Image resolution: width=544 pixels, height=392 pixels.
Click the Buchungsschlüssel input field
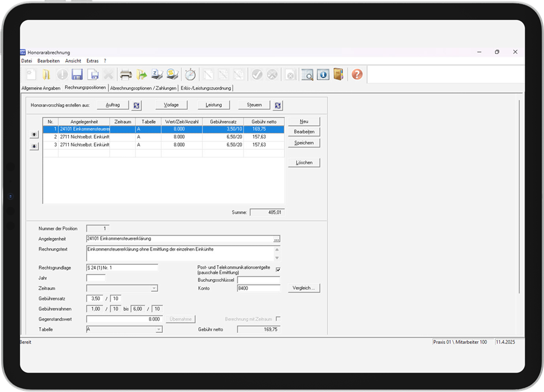(259, 280)
